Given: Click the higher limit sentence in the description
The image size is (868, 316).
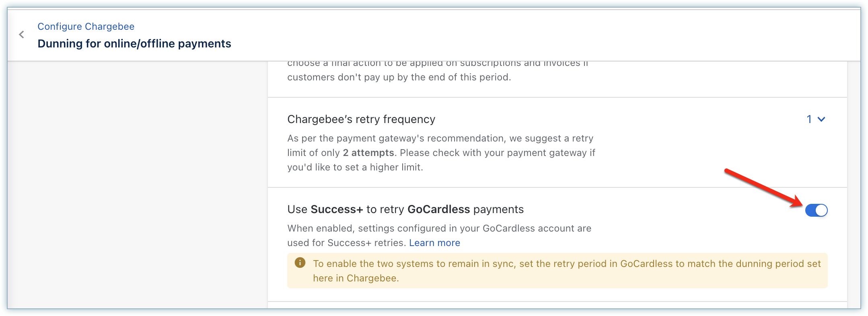Looking at the screenshot, I should pyautogui.click(x=355, y=167).
